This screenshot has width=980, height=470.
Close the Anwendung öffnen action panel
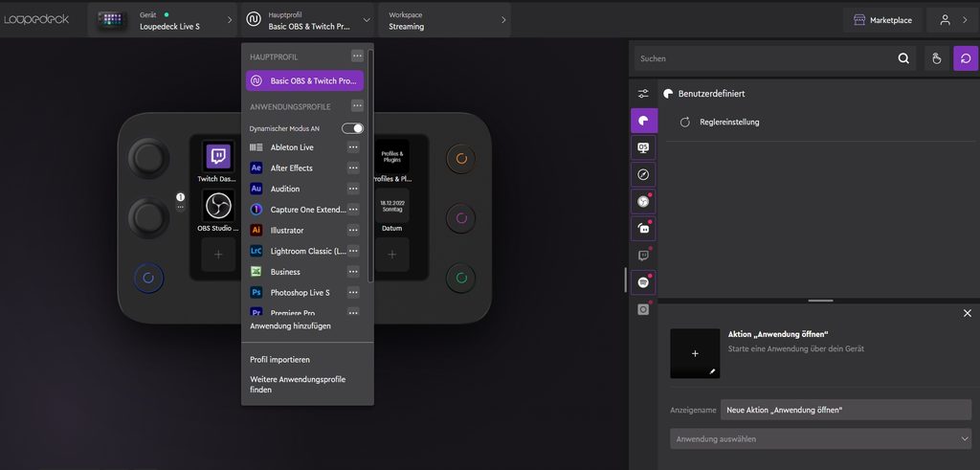coord(968,313)
